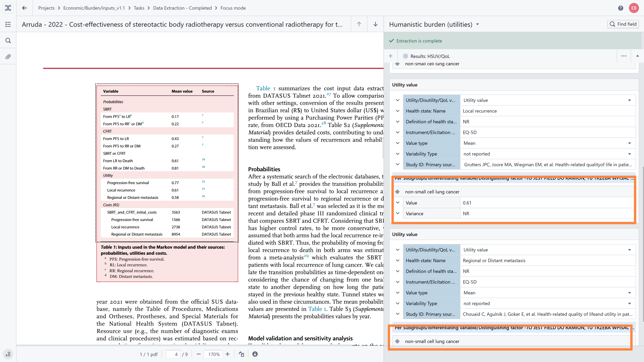Edit Study ID field starting with Grutters
The width and height of the screenshot is (644, 362).
[548, 165]
